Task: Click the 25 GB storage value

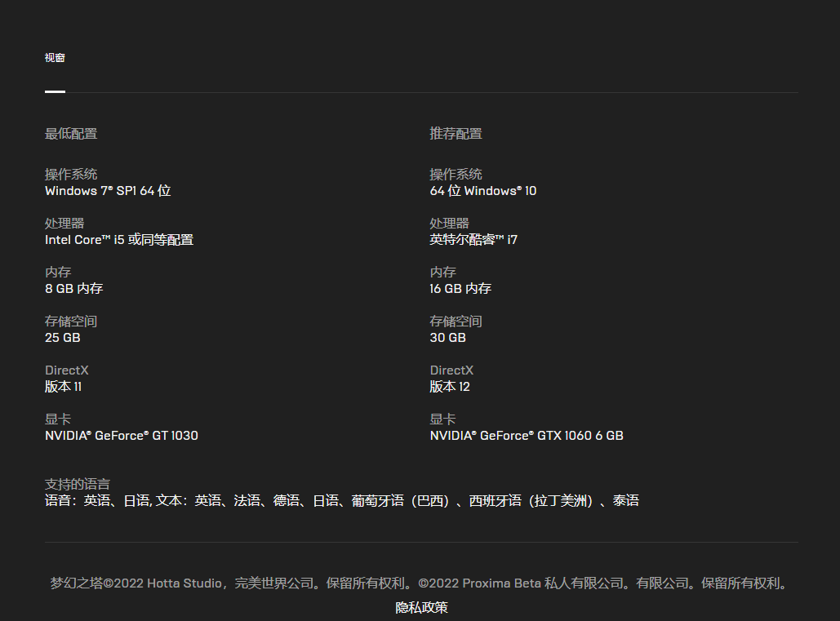Action: pyautogui.click(x=62, y=338)
